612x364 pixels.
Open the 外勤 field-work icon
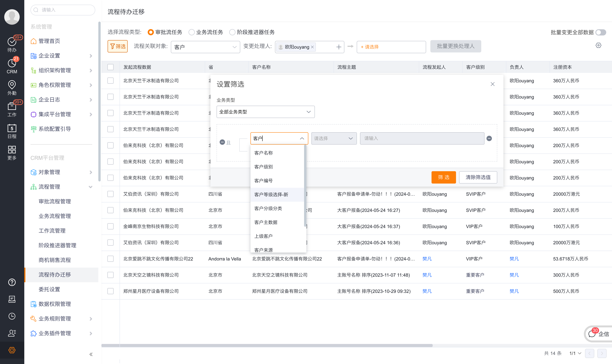(x=12, y=88)
